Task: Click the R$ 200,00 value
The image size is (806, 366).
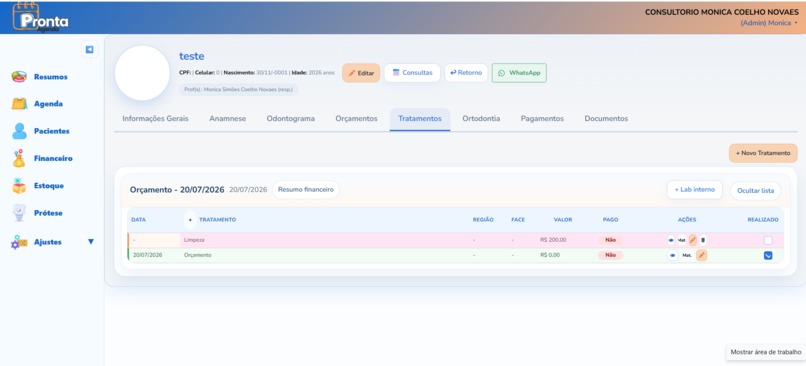Action: point(553,240)
